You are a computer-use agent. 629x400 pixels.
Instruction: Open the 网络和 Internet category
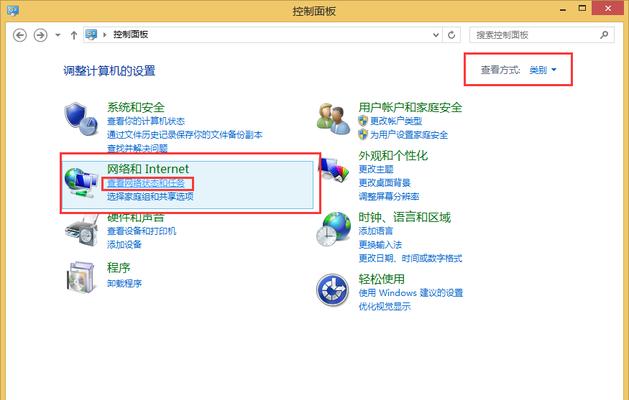(x=148, y=169)
